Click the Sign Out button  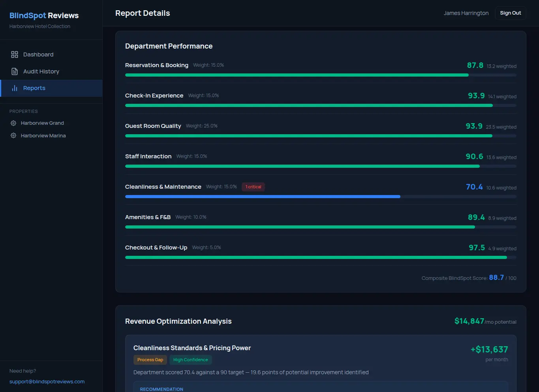coord(510,13)
